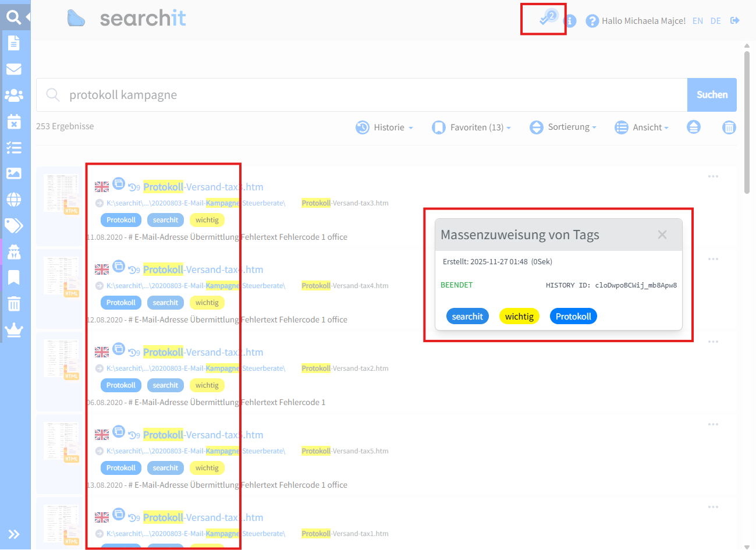Viewport: 756px width, 550px height.
Task: Click the yellow wichtig tag in the popup
Action: point(519,317)
